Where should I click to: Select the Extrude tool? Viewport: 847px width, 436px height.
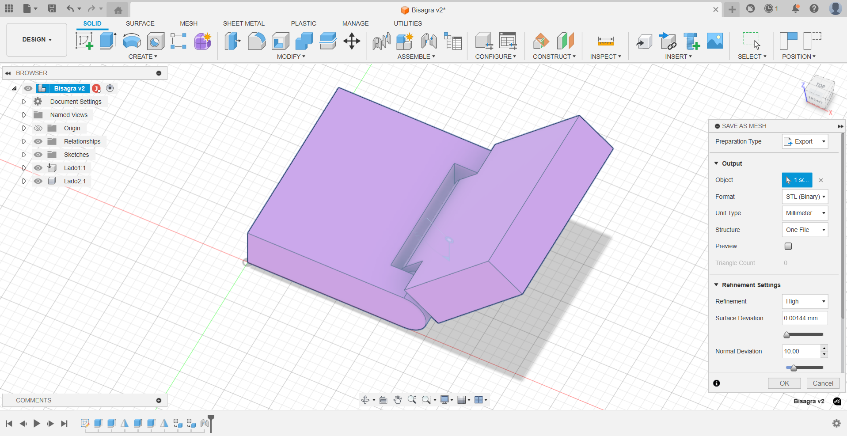point(108,41)
